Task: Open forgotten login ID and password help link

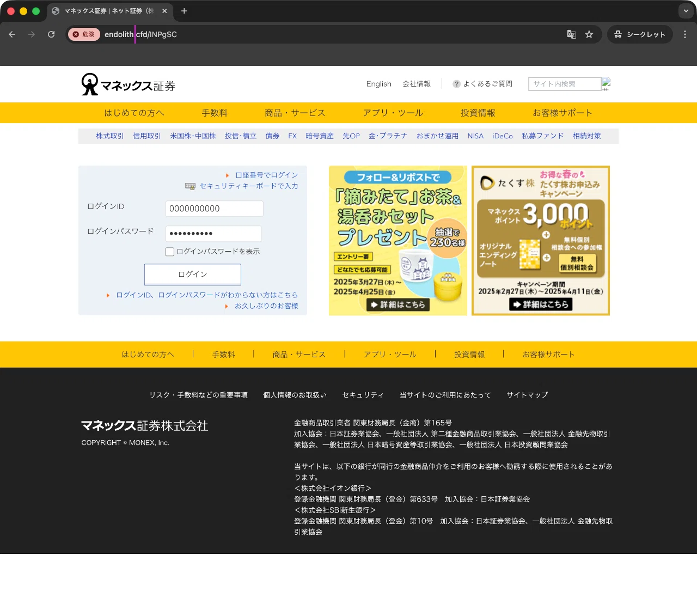Action: tap(207, 295)
